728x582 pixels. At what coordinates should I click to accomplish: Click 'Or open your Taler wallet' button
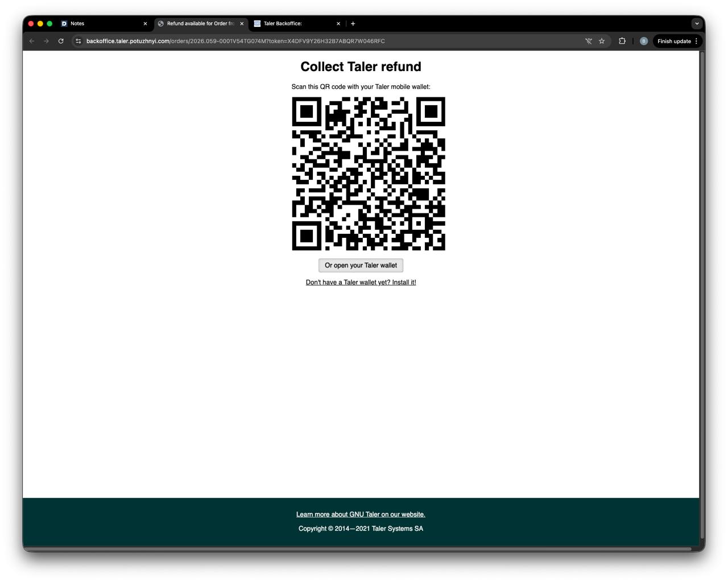point(361,265)
